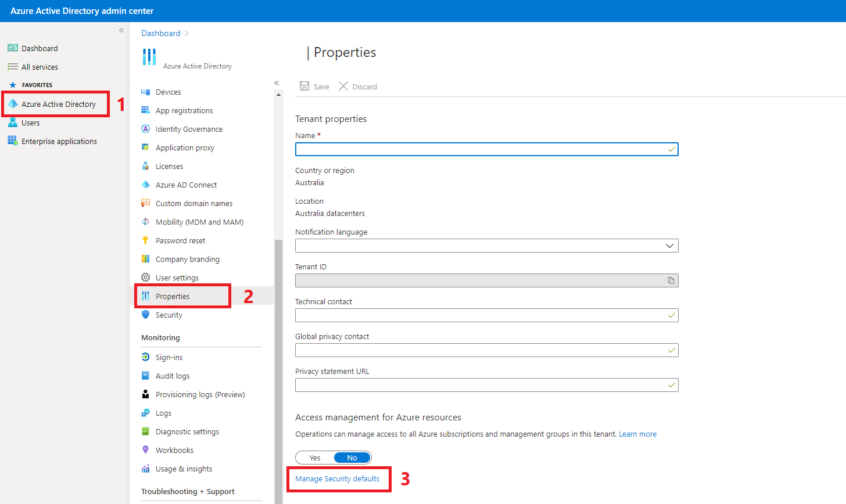846x504 pixels.
Task: Open the Manage Security defaults link
Action: (337, 478)
